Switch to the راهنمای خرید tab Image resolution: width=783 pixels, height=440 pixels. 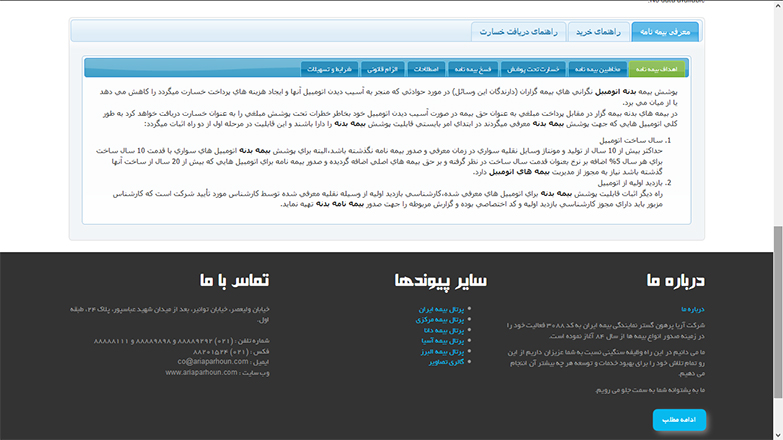click(598, 32)
